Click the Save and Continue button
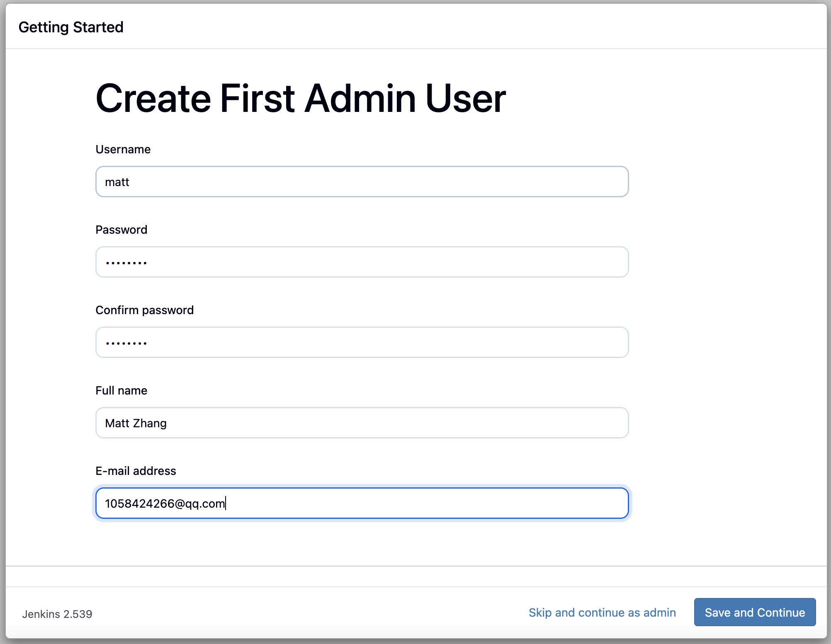 [x=754, y=612]
